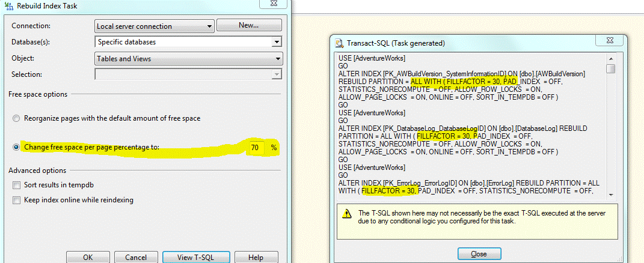Click the New... connection button
644x263 pixels.
coord(248,25)
